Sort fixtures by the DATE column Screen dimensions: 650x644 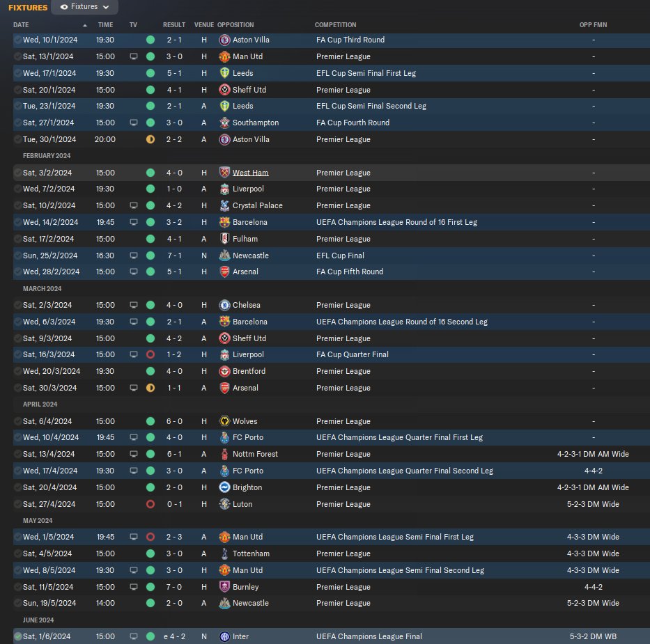coord(21,25)
